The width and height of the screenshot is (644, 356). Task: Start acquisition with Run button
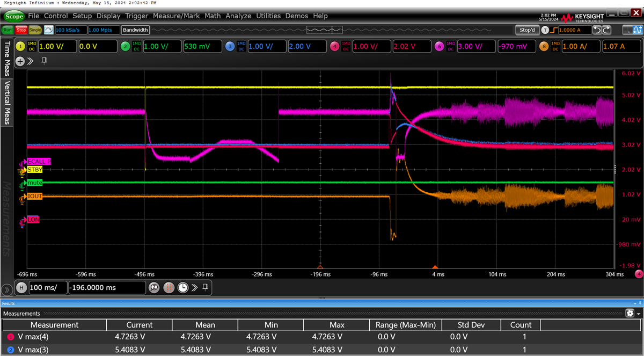click(8, 30)
